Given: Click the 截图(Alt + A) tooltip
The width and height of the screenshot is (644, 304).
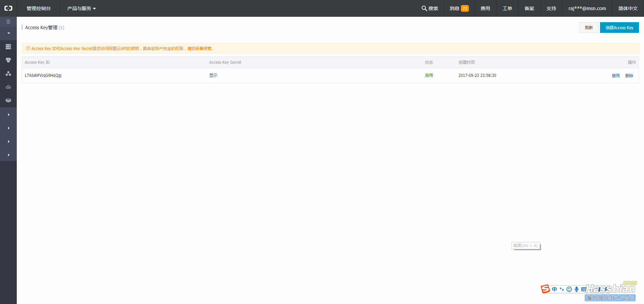Looking at the screenshot, I should click(526, 246).
